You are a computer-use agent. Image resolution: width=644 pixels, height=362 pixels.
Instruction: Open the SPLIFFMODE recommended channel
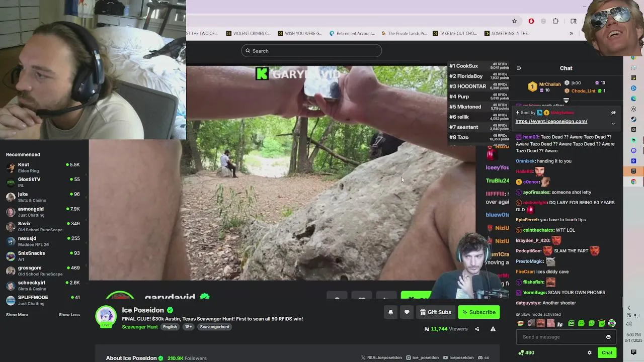pyautogui.click(x=42, y=300)
